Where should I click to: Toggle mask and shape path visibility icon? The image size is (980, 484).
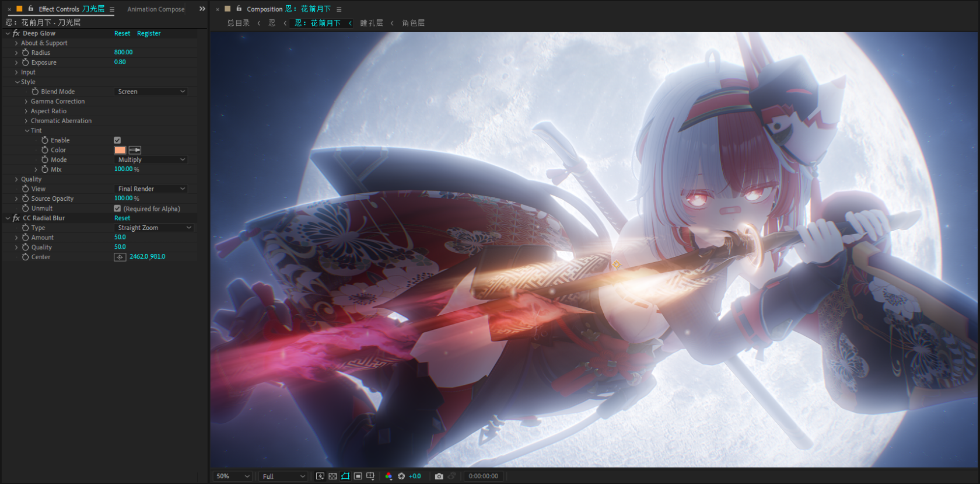pos(345,476)
